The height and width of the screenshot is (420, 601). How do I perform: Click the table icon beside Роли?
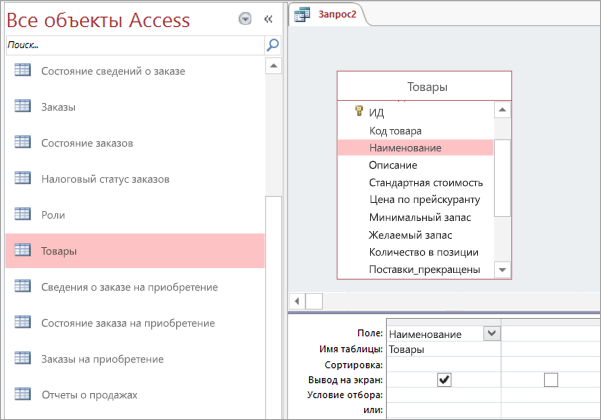23,214
